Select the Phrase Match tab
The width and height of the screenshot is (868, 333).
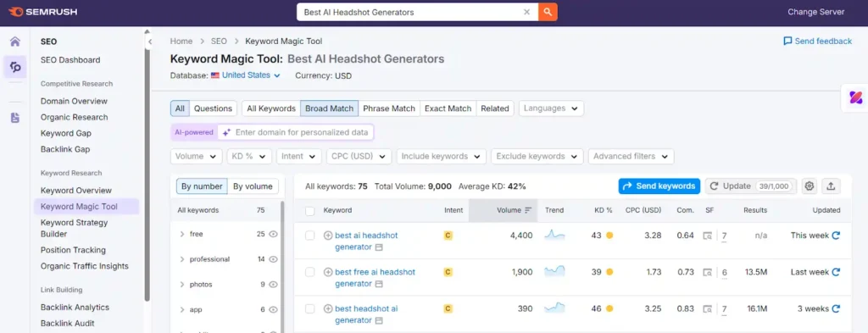click(x=389, y=108)
